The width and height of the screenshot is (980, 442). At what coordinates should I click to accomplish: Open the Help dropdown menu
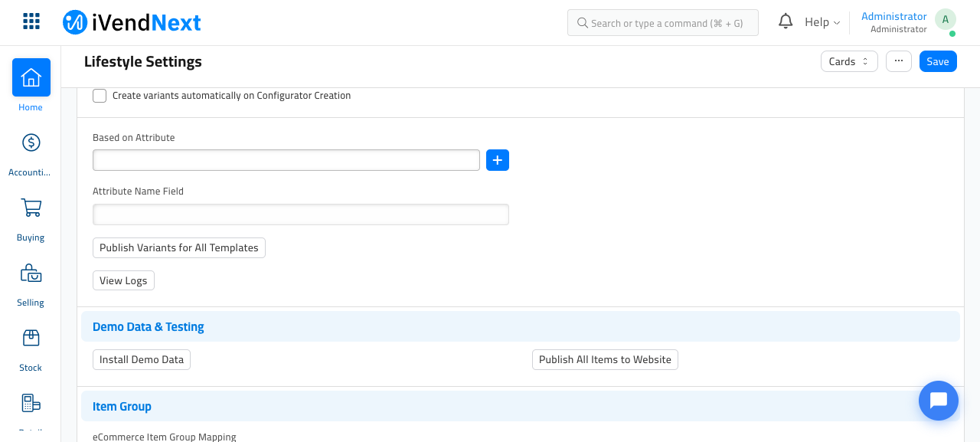click(822, 22)
